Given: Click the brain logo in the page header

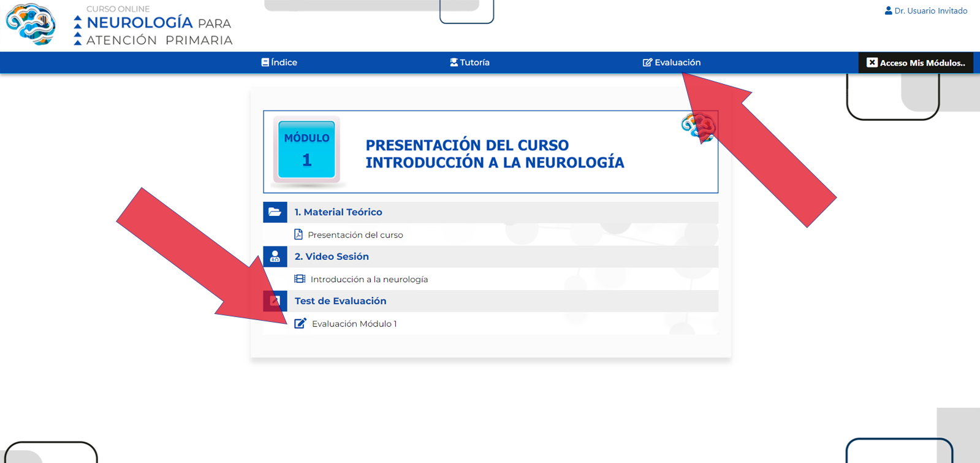Looking at the screenshot, I should click(31, 25).
